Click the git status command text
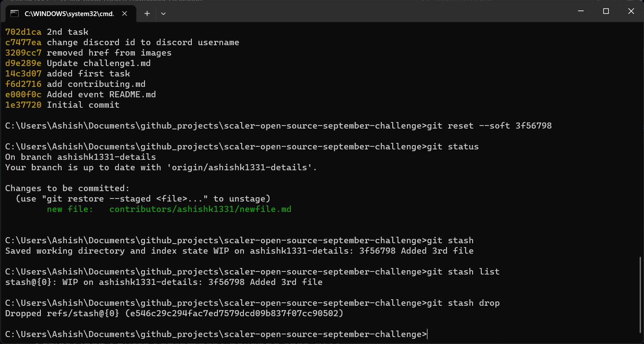Viewport: 644px width, 344px height. 453,146
